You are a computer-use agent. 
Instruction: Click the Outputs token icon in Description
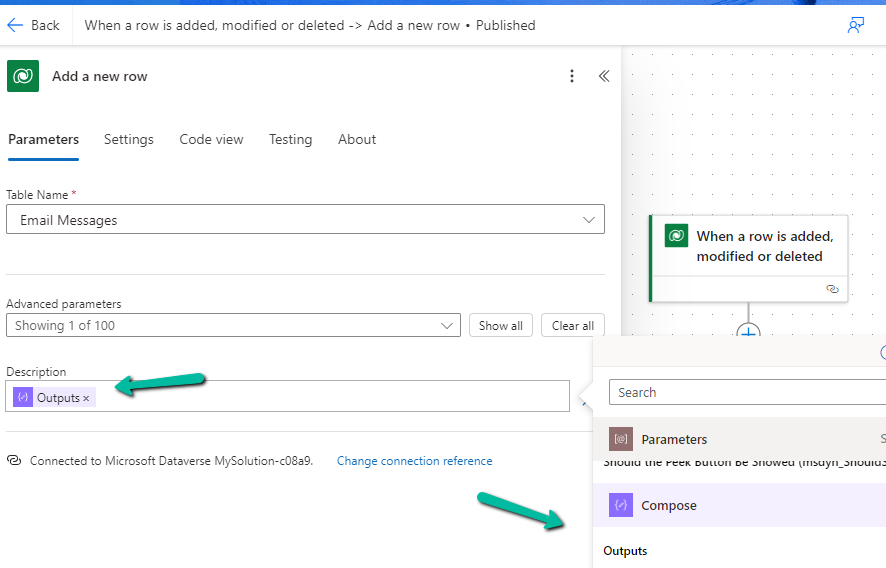(x=23, y=397)
